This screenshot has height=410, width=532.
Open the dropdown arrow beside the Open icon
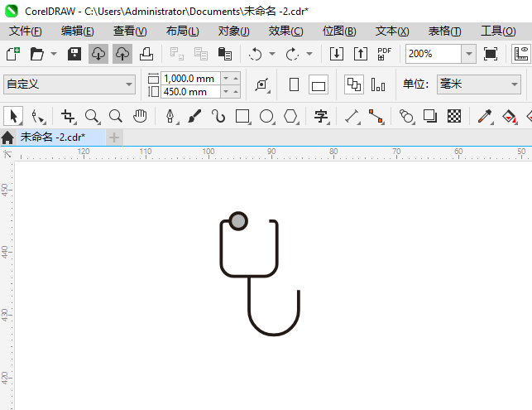[54, 54]
